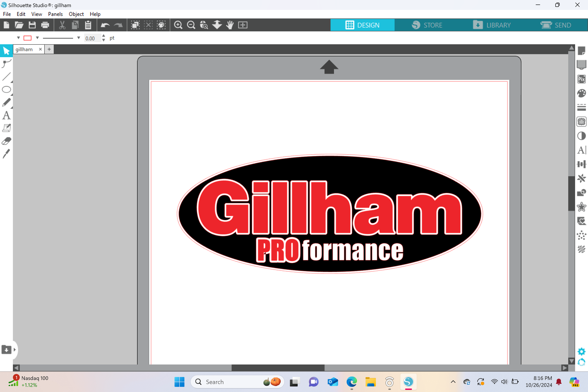
Task: Expand the line style dropdown arrow
Action: (78, 38)
